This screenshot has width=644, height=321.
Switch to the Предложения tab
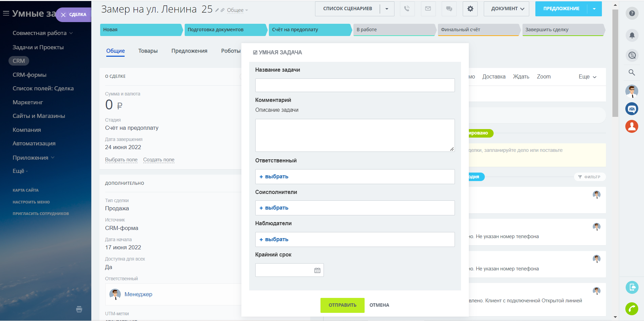point(189,51)
